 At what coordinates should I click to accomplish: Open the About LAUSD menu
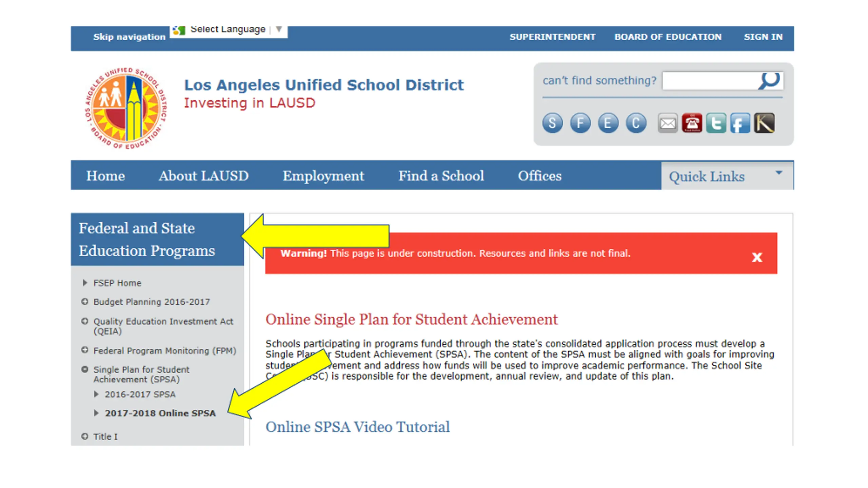[x=203, y=176]
